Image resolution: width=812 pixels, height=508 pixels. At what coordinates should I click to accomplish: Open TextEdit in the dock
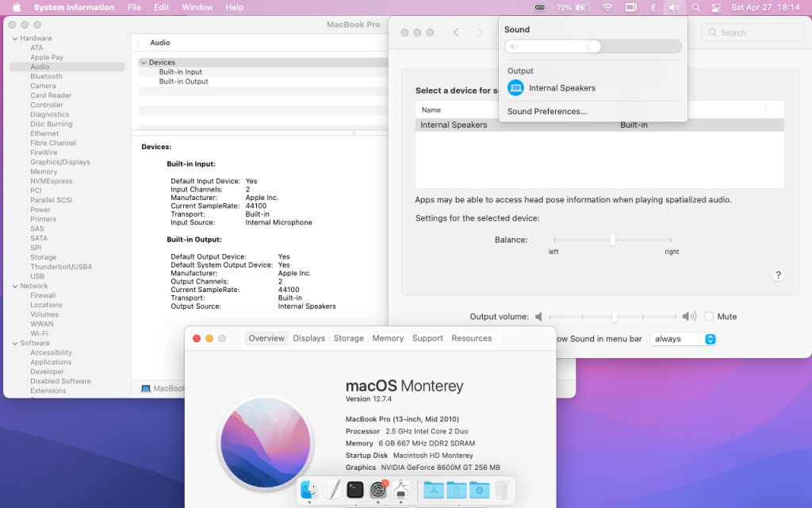pyautogui.click(x=332, y=490)
